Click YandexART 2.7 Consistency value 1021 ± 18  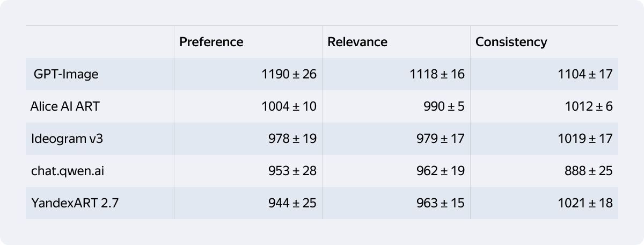(x=585, y=203)
